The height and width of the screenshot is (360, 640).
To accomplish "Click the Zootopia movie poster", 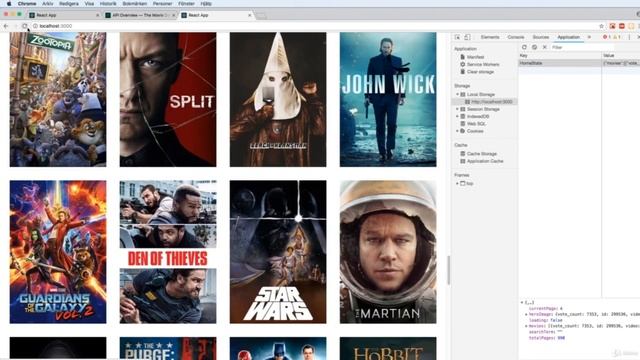I will (58, 100).
